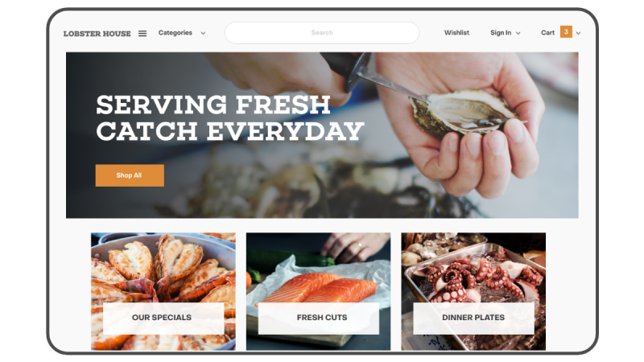
Task: Click the Lobster House logo
Action: [97, 34]
